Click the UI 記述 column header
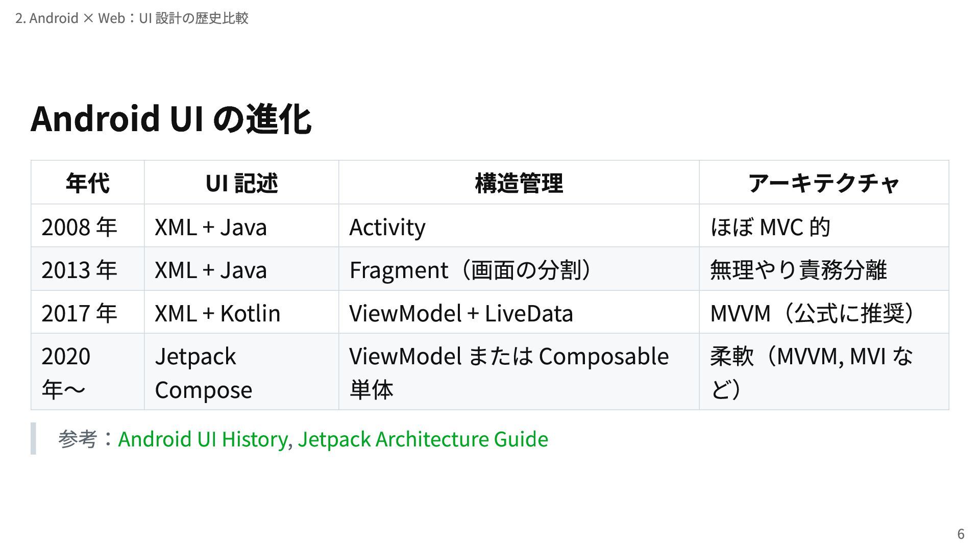This screenshot has height=551, width=980. pyautogui.click(x=241, y=183)
